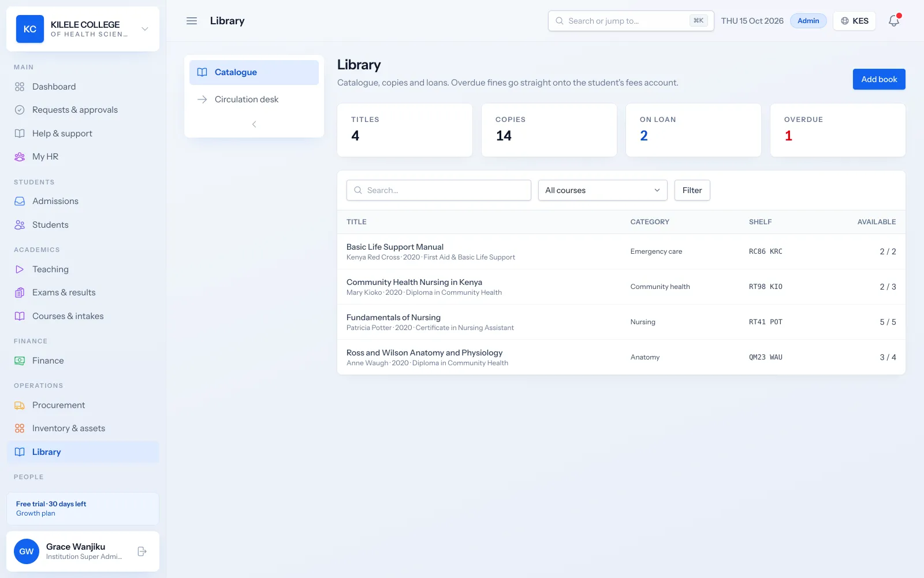Select the Catalogue tab
The image size is (924, 578).
[x=254, y=72]
